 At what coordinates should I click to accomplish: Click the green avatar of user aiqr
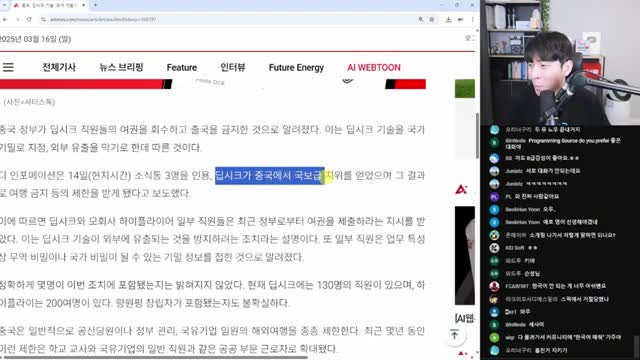(494, 337)
